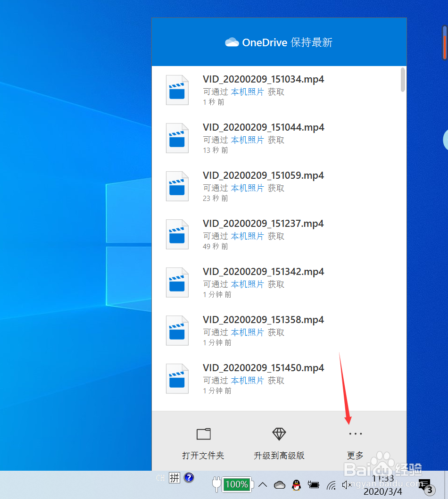
Task: Click the three-dots icon above 更多
Action: tap(356, 434)
